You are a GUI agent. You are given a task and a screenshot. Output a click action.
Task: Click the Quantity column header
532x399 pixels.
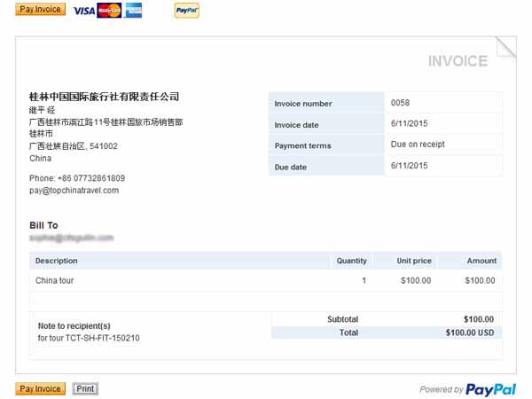(x=351, y=261)
